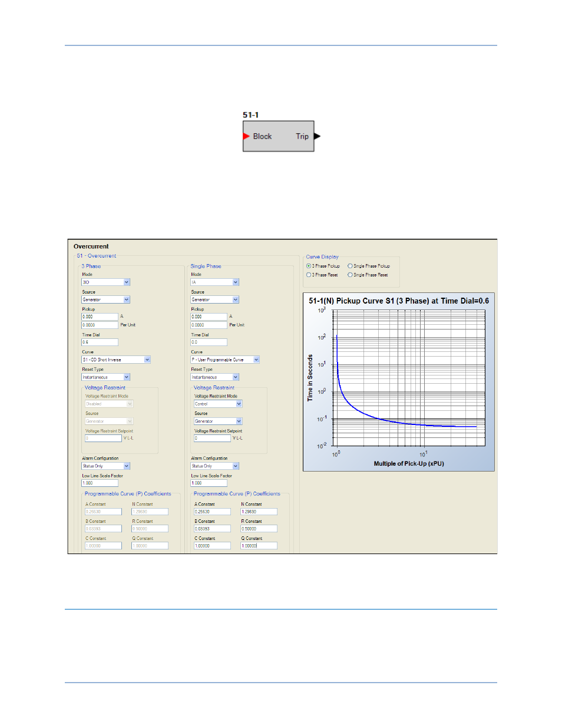Select the Single Phase Pickup radio button
Image resolution: width=562 pixels, height=728 pixels.
350,266
